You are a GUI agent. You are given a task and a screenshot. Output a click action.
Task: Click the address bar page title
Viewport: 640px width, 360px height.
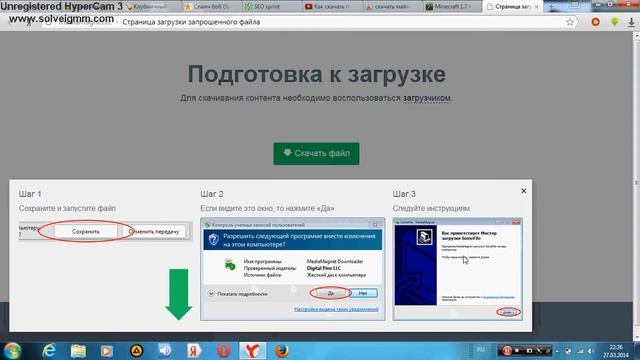click(x=191, y=22)
